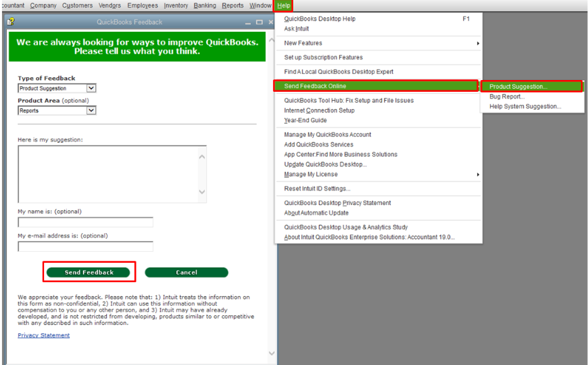Open the Help menu
The image size is (588, 365).
click(x=283, y=6)
